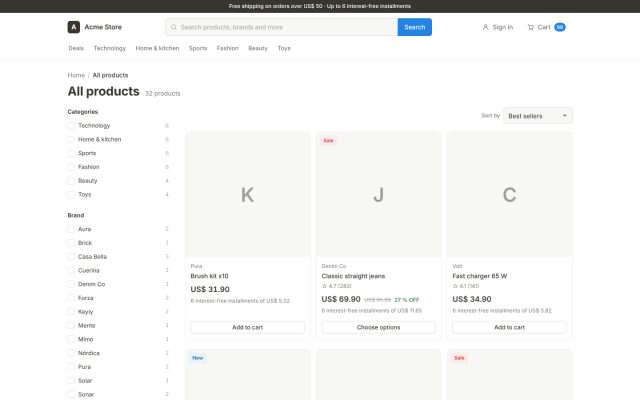The width and height of the screenshot is (640, 400).
Task: Click the star rating on Classic straight jeans
Action: (337, 286)
